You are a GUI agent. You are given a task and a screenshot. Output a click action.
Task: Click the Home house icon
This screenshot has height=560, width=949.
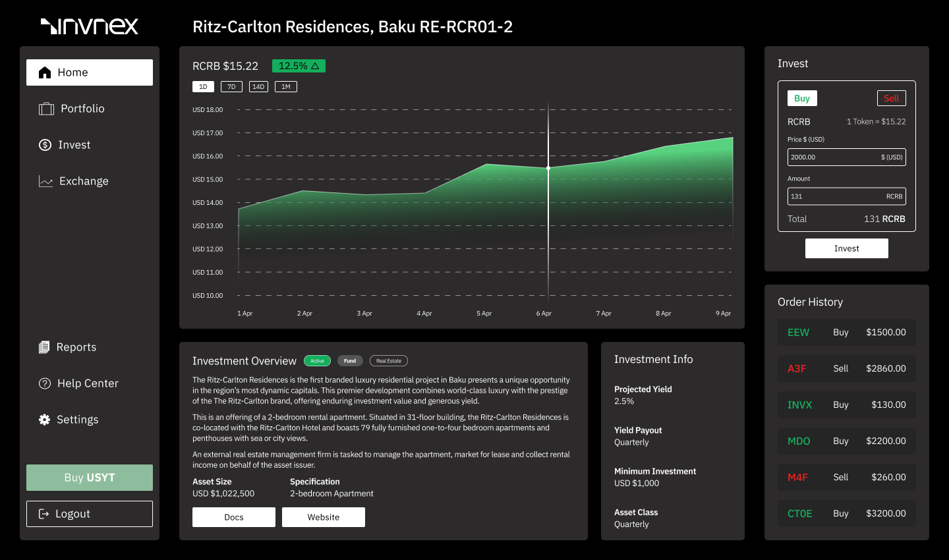[x=45, y=72]
